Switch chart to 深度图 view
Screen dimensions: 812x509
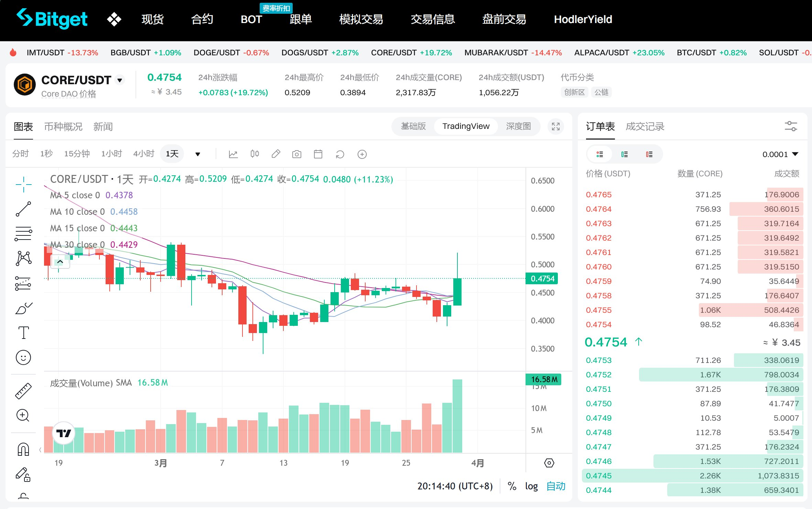point(518,126)
